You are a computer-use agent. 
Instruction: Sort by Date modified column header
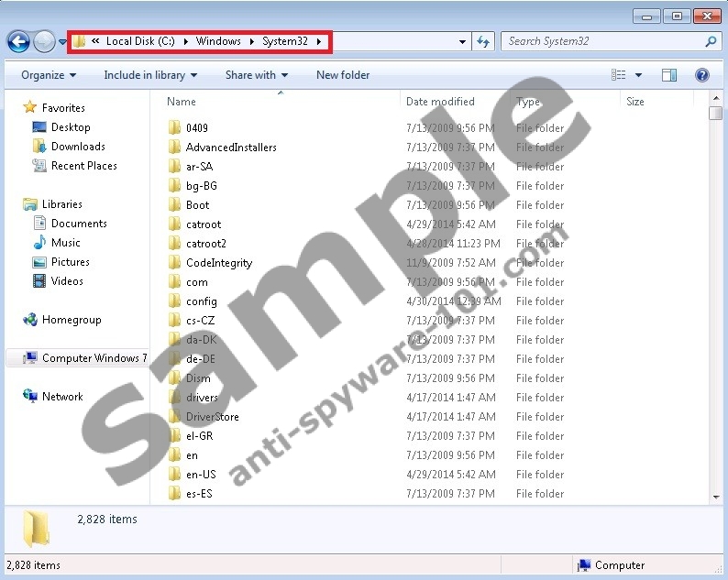(x=440, y=102)
